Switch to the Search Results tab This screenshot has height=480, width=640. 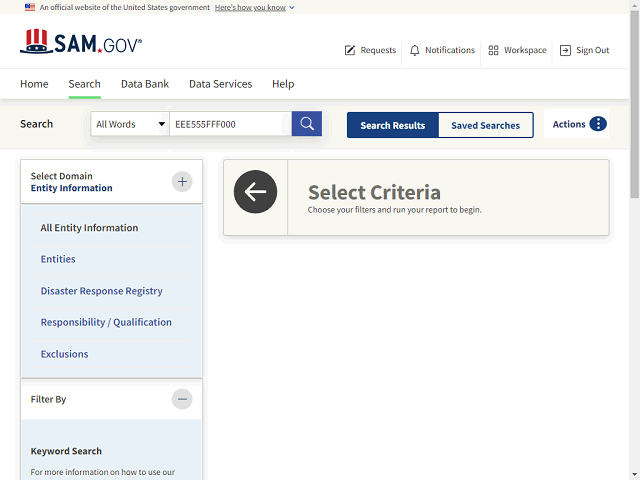pos(393,125)
